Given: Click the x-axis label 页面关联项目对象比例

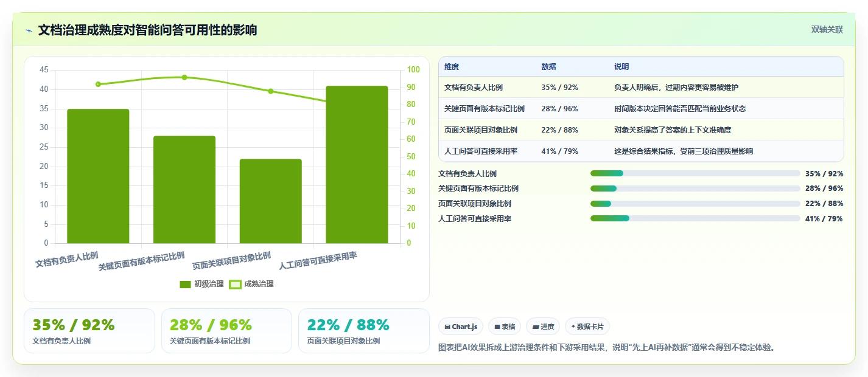Looking at the screenshot, I should click(231, 261).
